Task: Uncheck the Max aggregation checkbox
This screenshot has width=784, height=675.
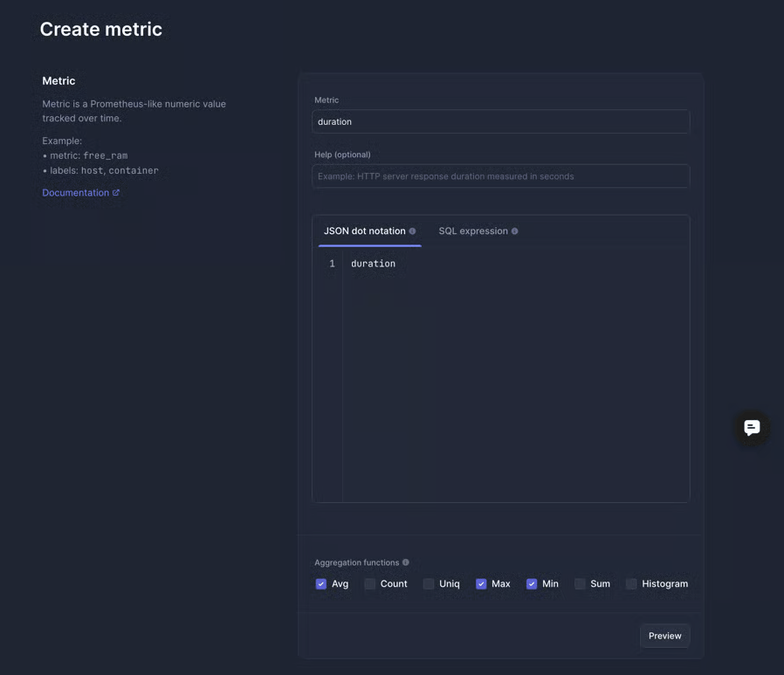Action: point(481,583)
